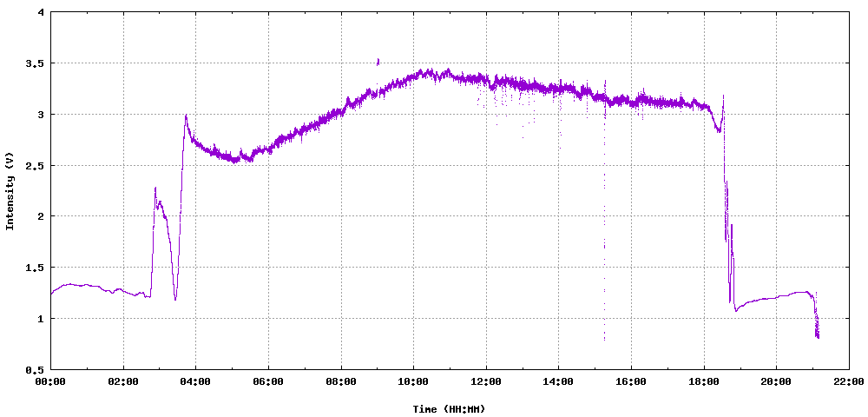Click the 14:00 x-axis tick label
The image size is (868, 417).
pyautogui.click(x=558, y=381)
